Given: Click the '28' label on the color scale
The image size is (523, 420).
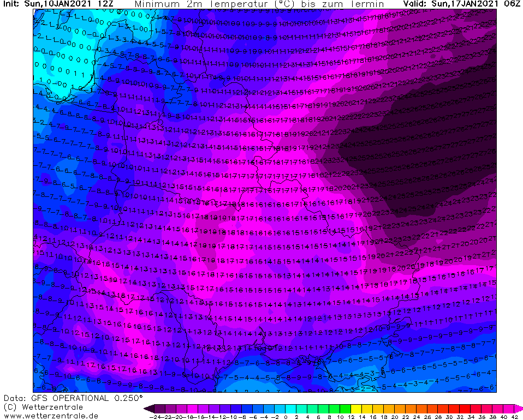Looking at the screenshot, I should pos(438,417).
